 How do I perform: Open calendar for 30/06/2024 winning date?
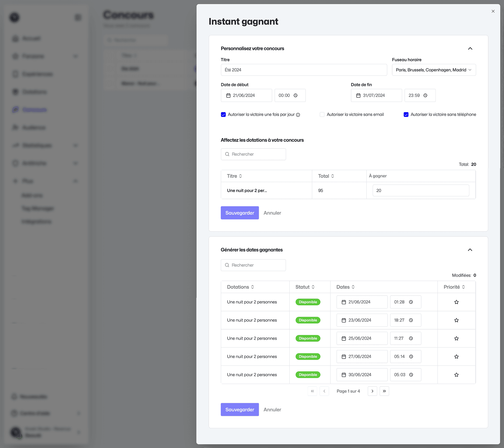point(362,375)
